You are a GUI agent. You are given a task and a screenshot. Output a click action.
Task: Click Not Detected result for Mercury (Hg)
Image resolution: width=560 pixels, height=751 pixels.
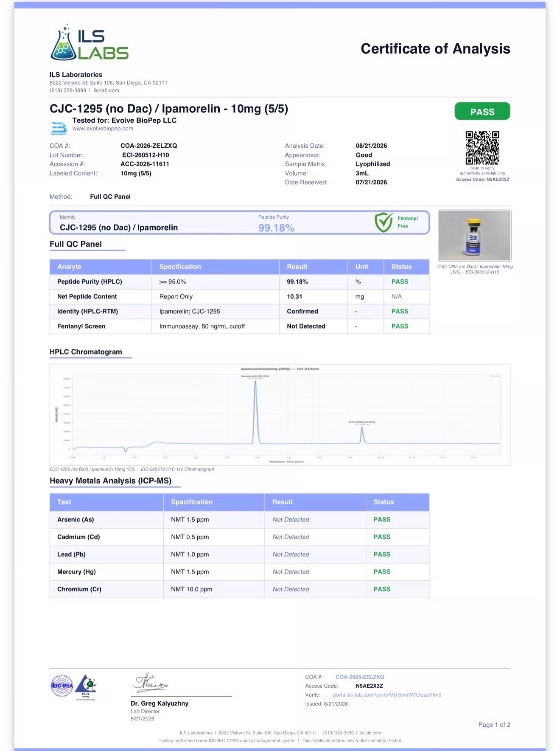[x=291, y=572]
